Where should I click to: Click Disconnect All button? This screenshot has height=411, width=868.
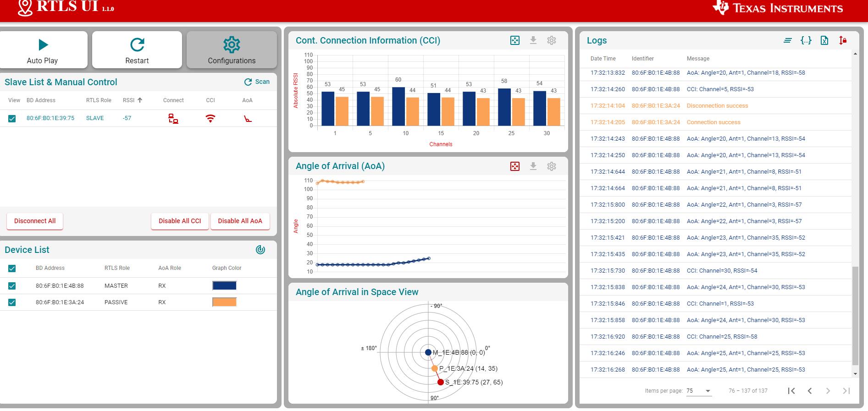(x=35, y=221)
